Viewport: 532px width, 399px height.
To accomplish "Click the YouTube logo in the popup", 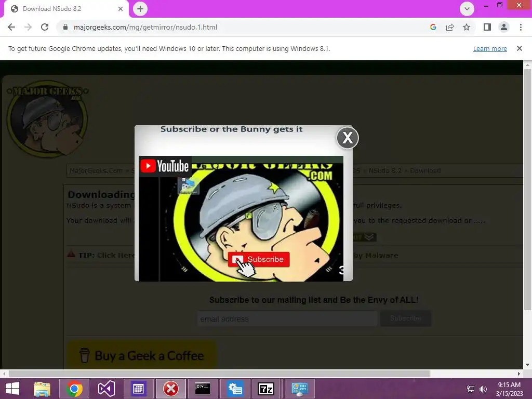I will 165,166.
